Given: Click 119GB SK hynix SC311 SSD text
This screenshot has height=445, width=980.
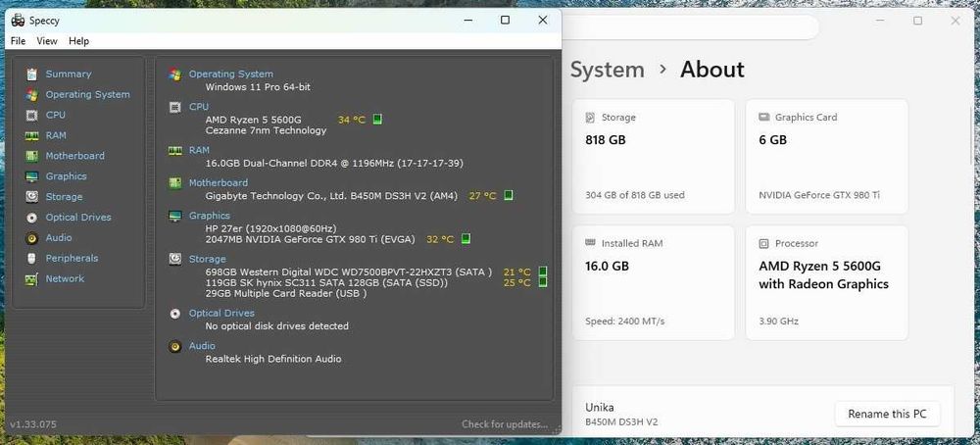Looking at the screenshot, I should pos(326,282).
